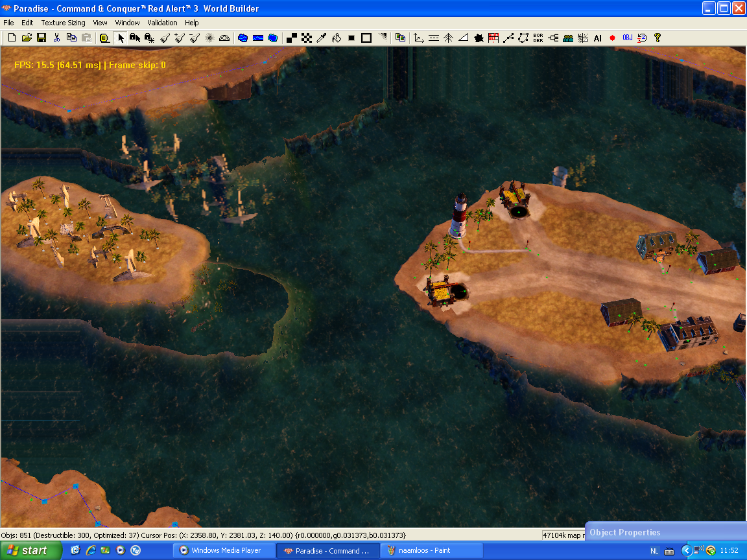Select the feather smooth tool
The height and width of the screenshot is (560, 747).
coord(209,38)
